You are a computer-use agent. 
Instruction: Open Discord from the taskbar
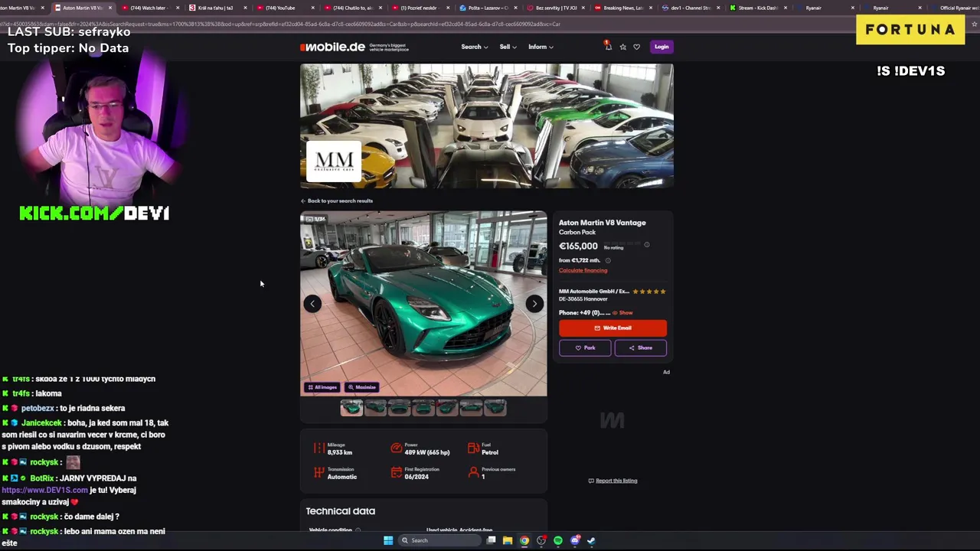click(x=575, y=540)
